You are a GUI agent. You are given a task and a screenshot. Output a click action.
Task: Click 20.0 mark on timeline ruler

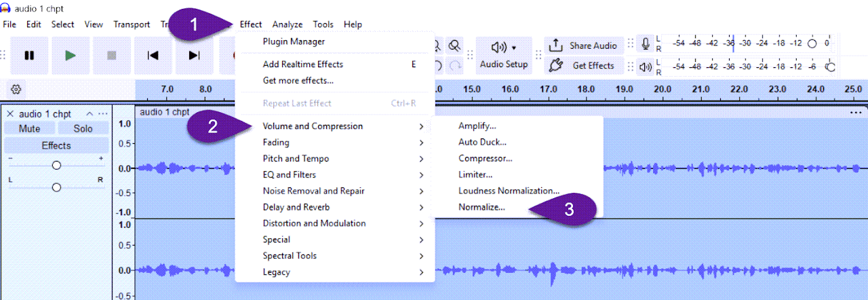pos(663,89)
